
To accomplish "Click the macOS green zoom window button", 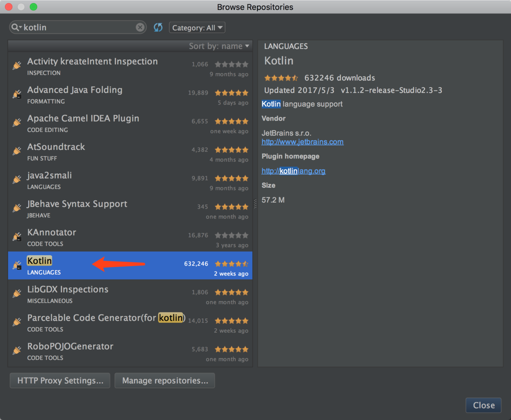I will pyautogui.click(x=34, y=7).
